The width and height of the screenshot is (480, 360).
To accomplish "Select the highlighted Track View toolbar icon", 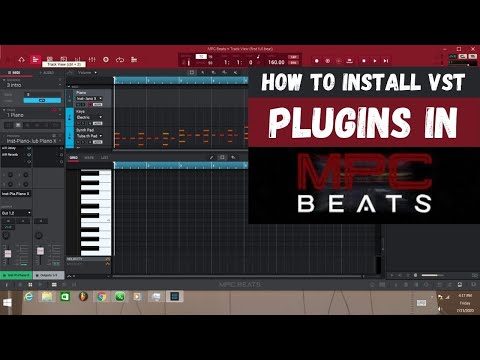I will (35, 60).
